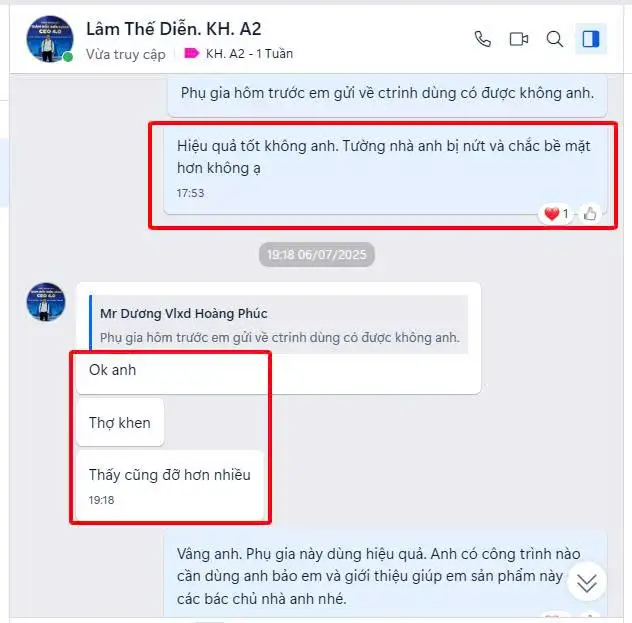Image resolution: width=632 pixels, height=623 pixels.
Task: Start a voice call with the phone icon
Action: [482, 39]
